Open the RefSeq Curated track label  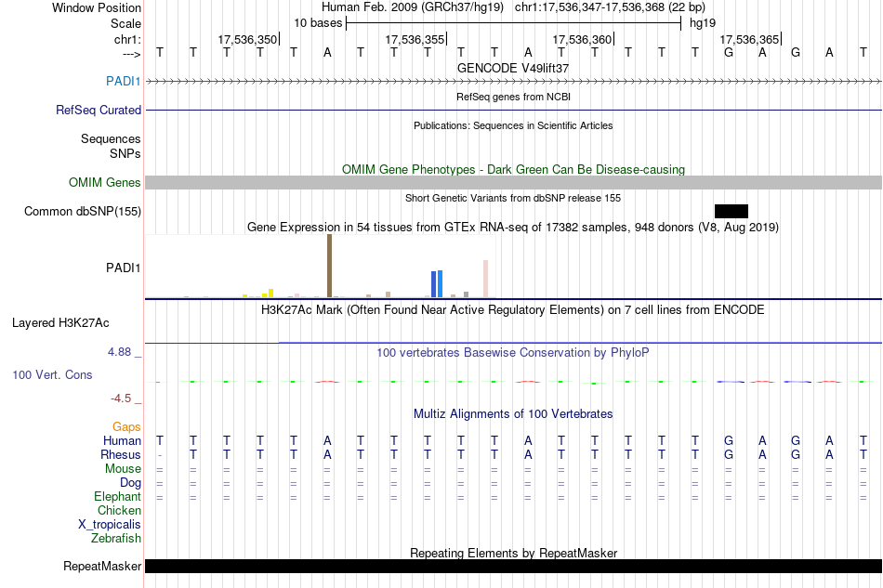[x=98, y=110]
